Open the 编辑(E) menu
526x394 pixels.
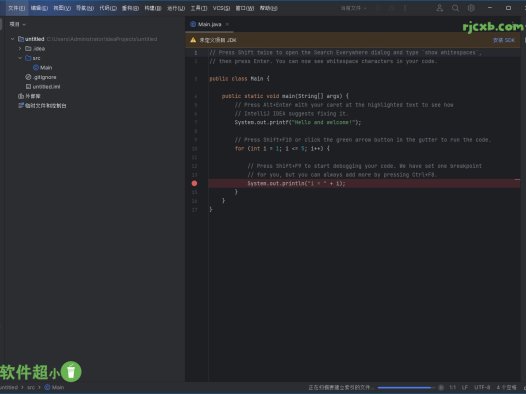click(x=39, y=8)
